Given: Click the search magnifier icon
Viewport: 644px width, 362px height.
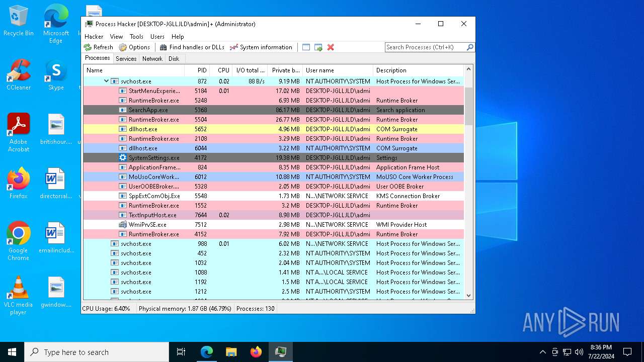Looking at the screenshot, I should tap(470, 47).
